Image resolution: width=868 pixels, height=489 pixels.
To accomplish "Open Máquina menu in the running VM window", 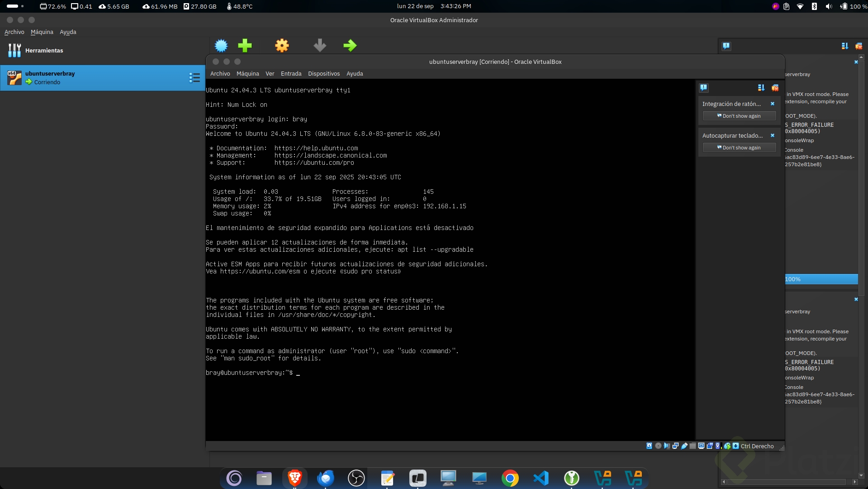I will click(248, 74).
